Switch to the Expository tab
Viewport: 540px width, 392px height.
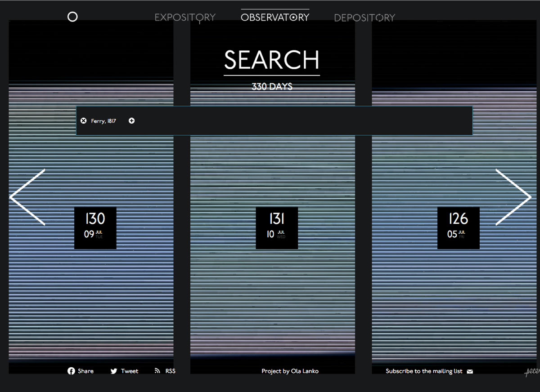click(185, 18)
